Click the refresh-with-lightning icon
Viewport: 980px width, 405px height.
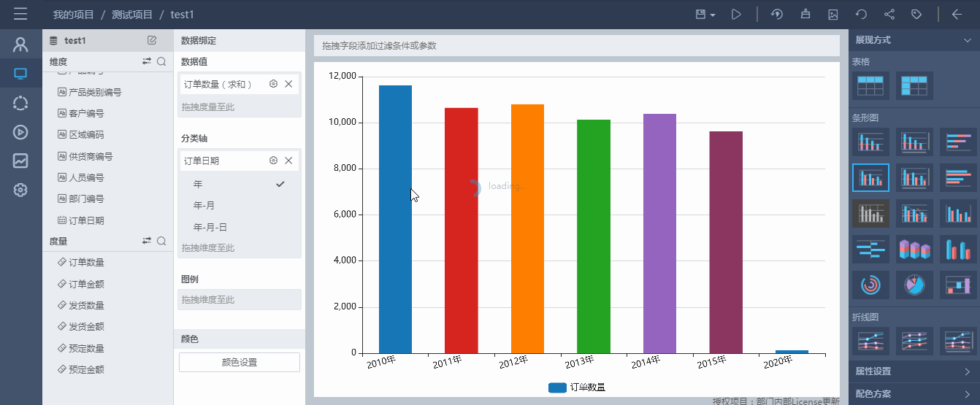(777, 14)
